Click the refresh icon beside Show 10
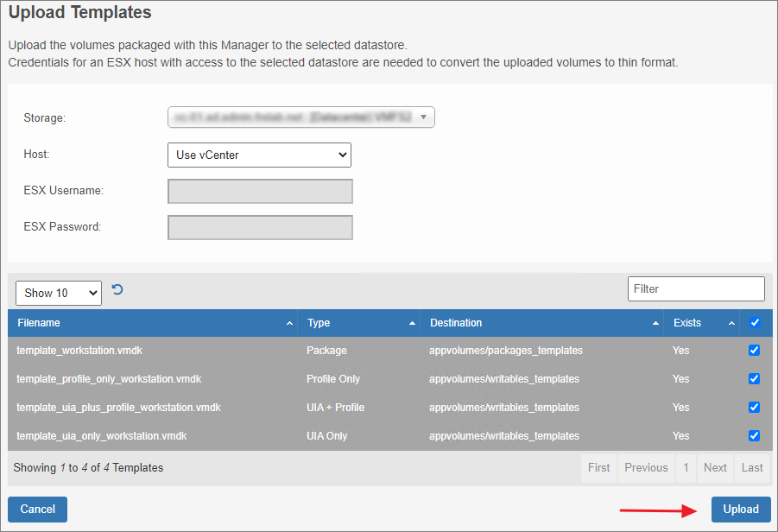The image size is (778, 532). coord(117,290)
